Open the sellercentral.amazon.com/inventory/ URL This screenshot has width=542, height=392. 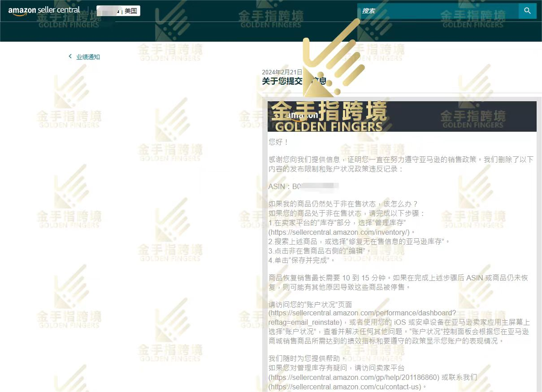339,232
